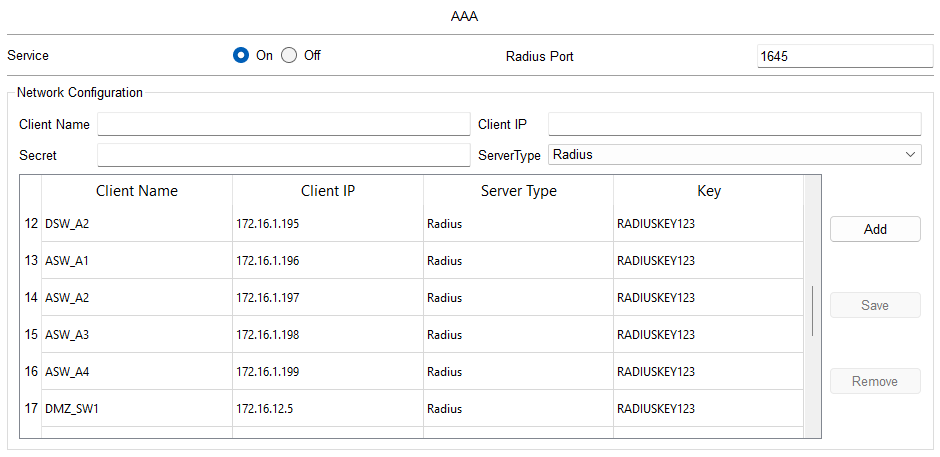The height and width of the screenshot is (457, 940).
Task: Click the IP cell 172.16.1.199
Action: coord(328,371)
